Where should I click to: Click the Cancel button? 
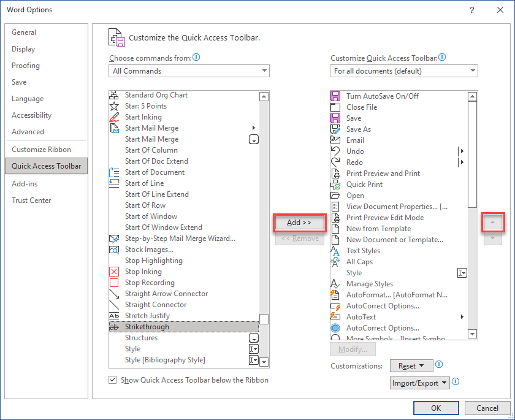487,408
